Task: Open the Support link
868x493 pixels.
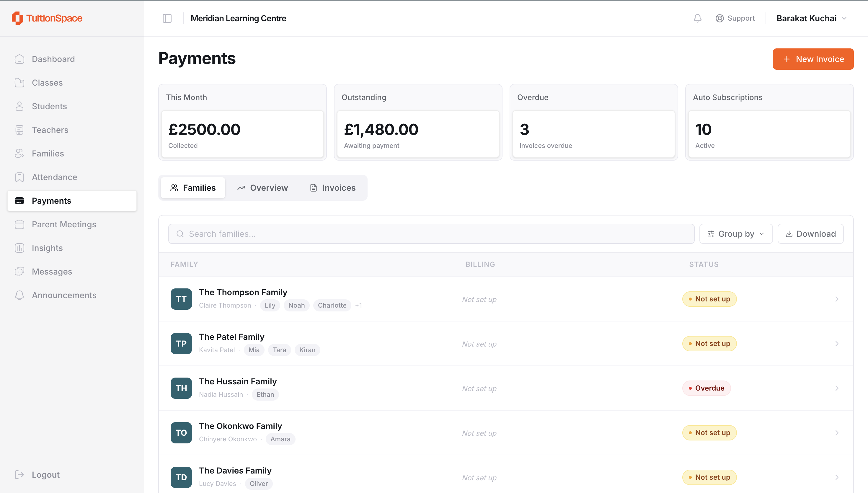Action: coord(735,18)
